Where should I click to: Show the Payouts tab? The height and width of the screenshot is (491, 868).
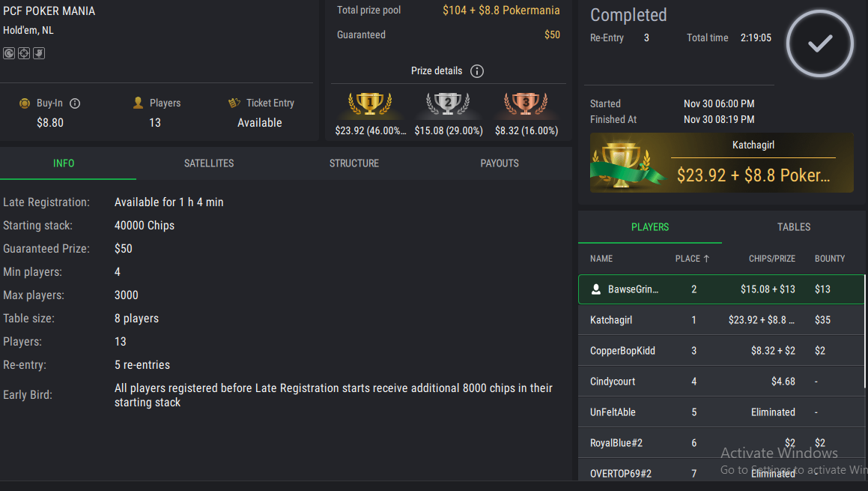[500, 163]
